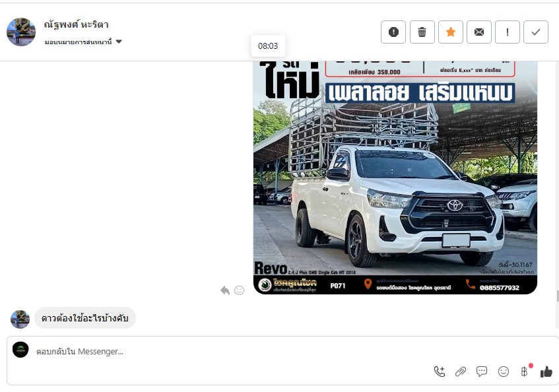
Task: Mark conversation as priority with exclamation mark
Action: (508, 32)
